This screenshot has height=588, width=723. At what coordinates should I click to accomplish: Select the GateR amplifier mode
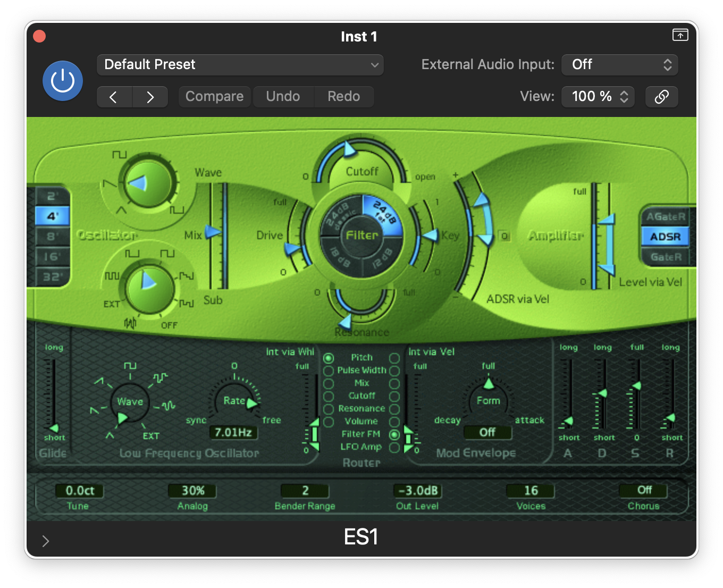click(666, 257)
